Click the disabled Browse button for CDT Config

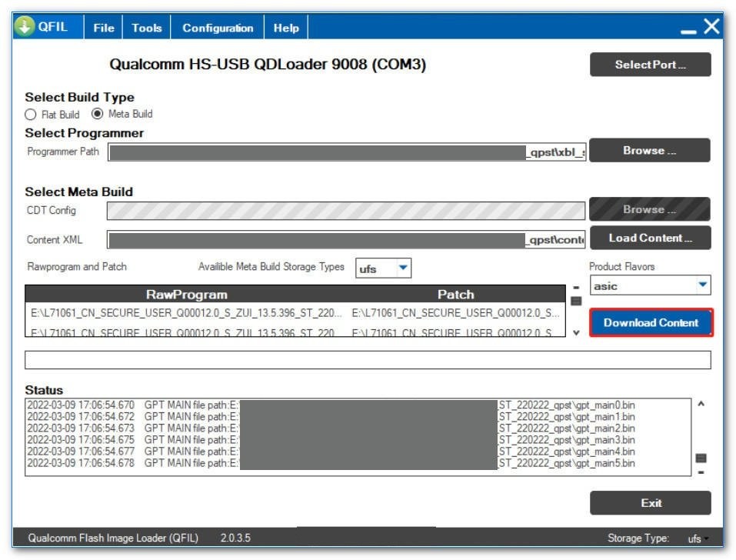point(650,209)
